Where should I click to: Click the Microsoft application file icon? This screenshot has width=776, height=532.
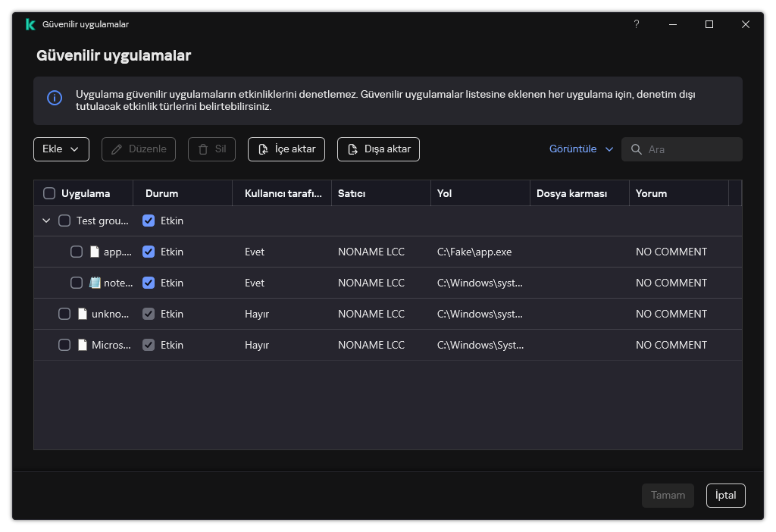pos(83,345)
